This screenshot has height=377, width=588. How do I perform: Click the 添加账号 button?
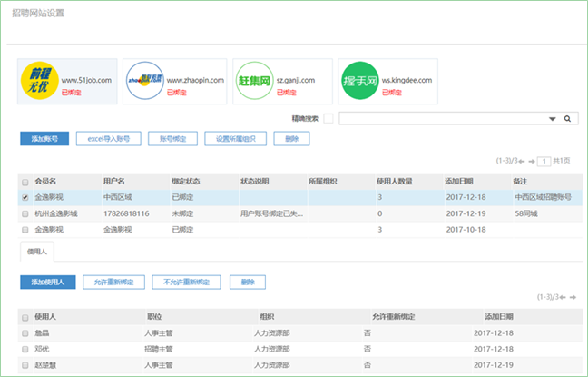[44, 139]
